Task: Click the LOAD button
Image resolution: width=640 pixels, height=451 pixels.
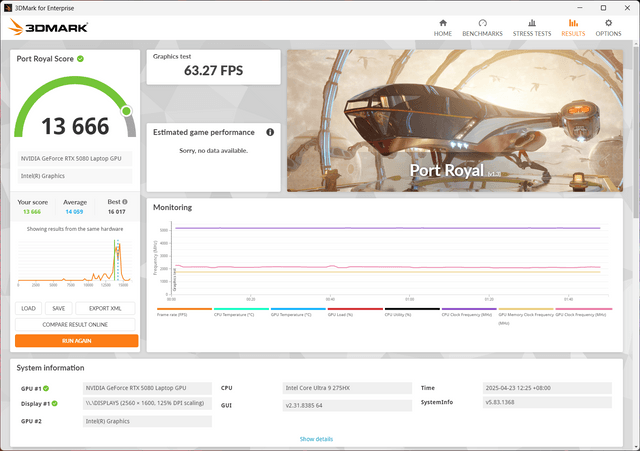Action: click(x=28, y=309)
